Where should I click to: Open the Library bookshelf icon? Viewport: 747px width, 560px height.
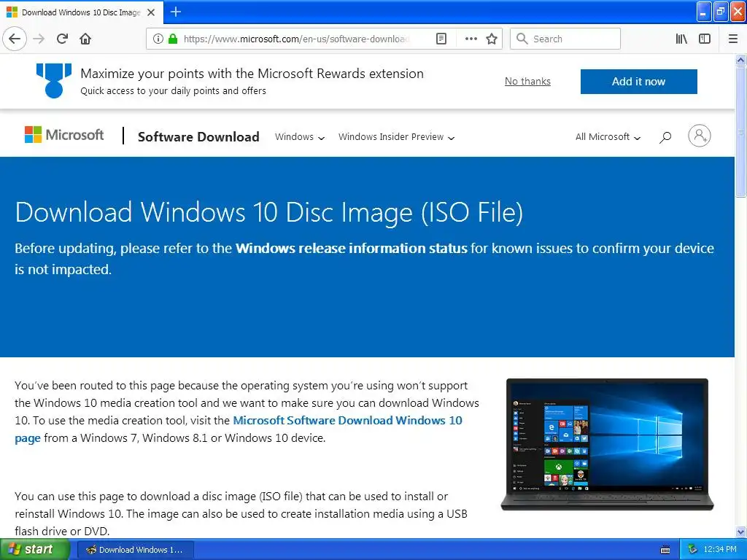coord(681,39)
